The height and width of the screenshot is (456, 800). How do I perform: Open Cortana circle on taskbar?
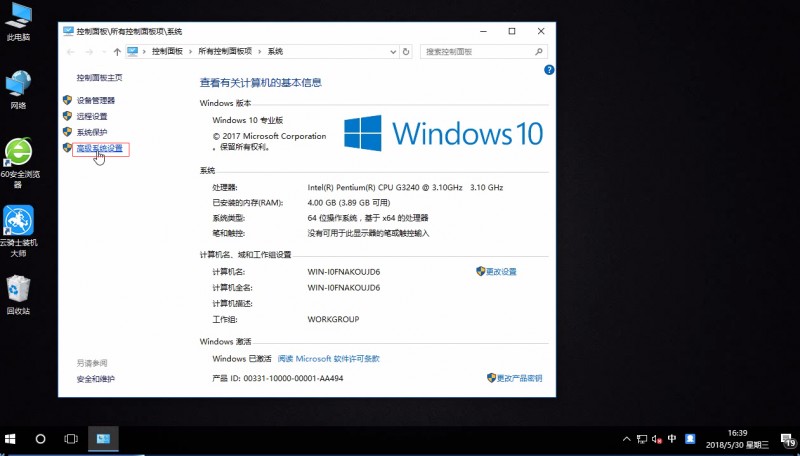tap(40, 439)
